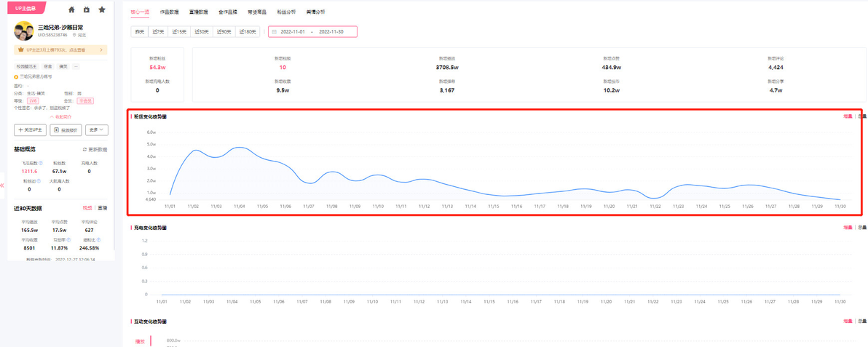The height and width of the screenshot is (347, 868).
Task: Switch 近30天数据 to 直播 view
Action: pyautogui.click(x=103, y=208)
